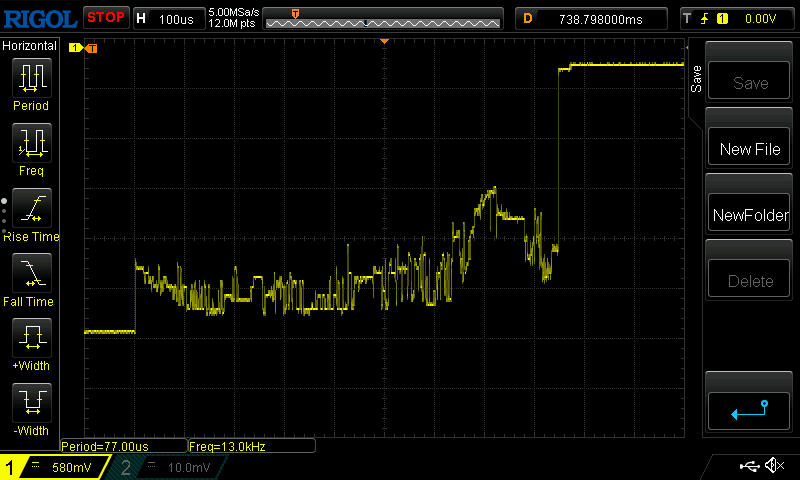Select the Fall Time measurement icon
The width and height of the screenshot is (800, 480).
[x=31, y=276]
